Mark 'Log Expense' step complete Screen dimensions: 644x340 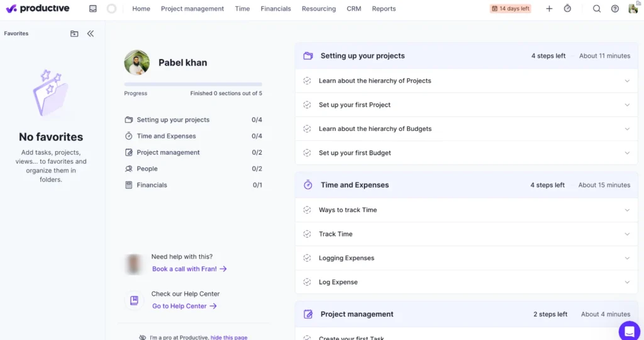pyautogui.click(x=307, y=282)
